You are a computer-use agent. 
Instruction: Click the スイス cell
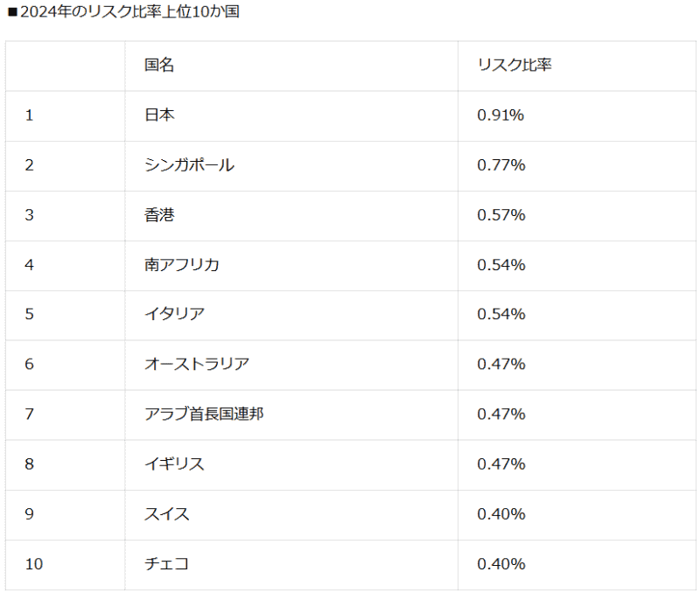166,513
